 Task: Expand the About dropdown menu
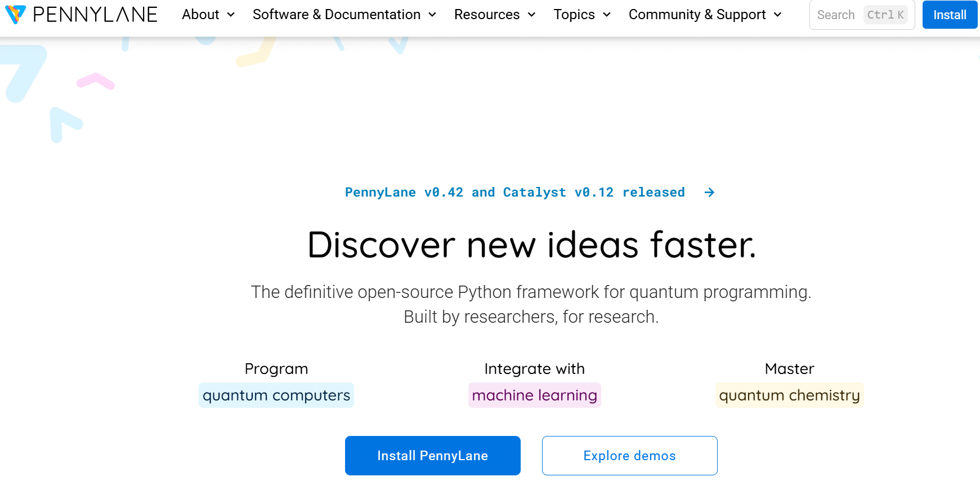[x=200, y=15]
